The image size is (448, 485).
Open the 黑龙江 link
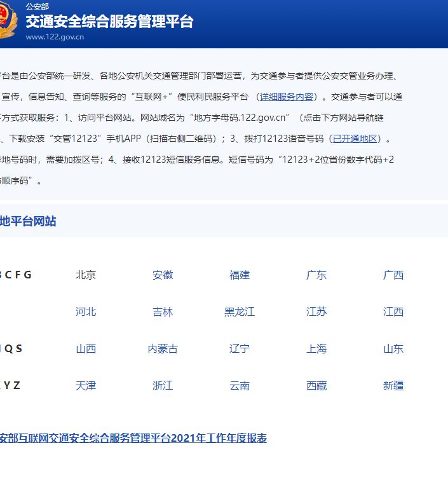(x=240, y=311)
